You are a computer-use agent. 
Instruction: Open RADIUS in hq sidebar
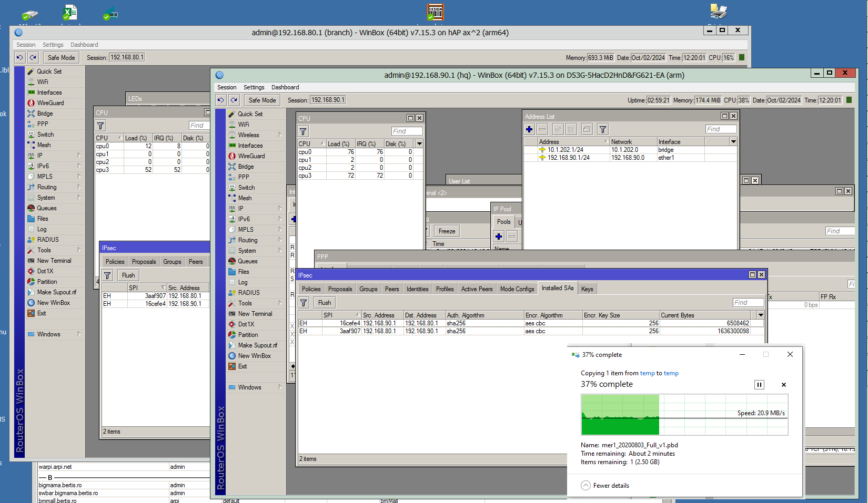click(249, 293)
